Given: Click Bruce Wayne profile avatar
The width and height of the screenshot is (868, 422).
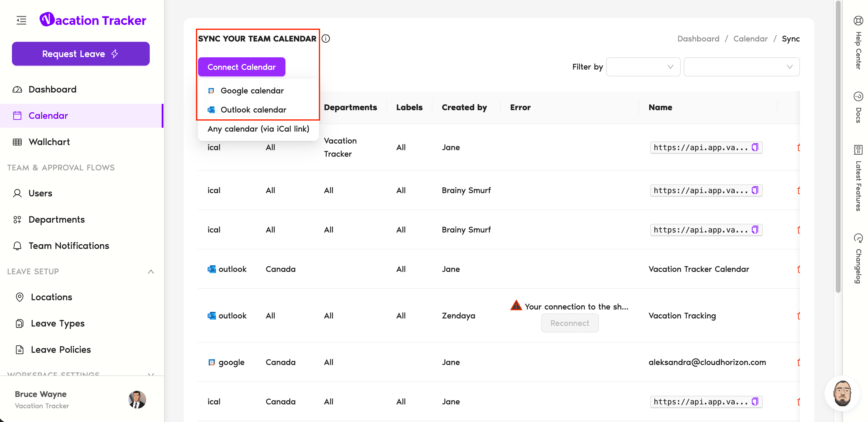Looking at the screenshot, I should [137, 399].
